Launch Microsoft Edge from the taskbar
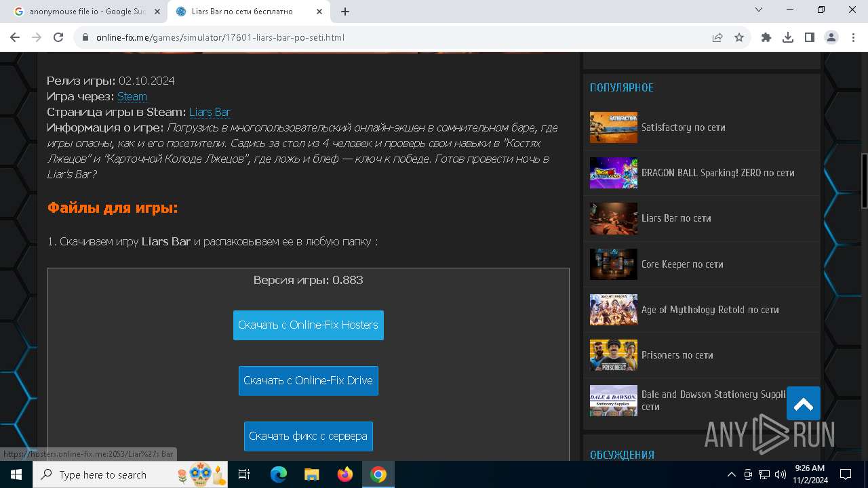 (279, 474)
